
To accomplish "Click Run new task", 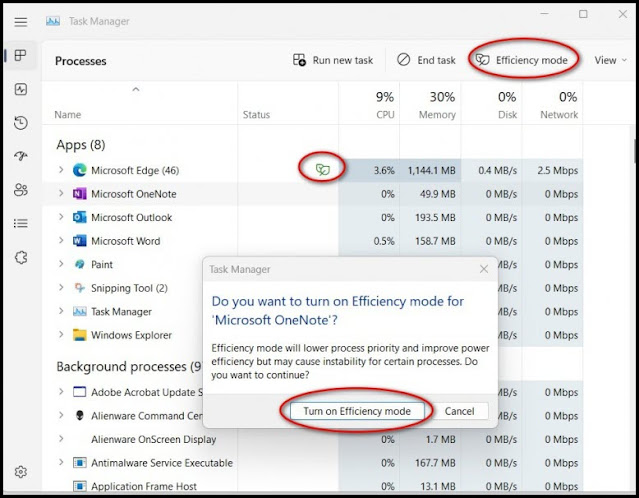I will pyautogui.click(x=333, y=60).
